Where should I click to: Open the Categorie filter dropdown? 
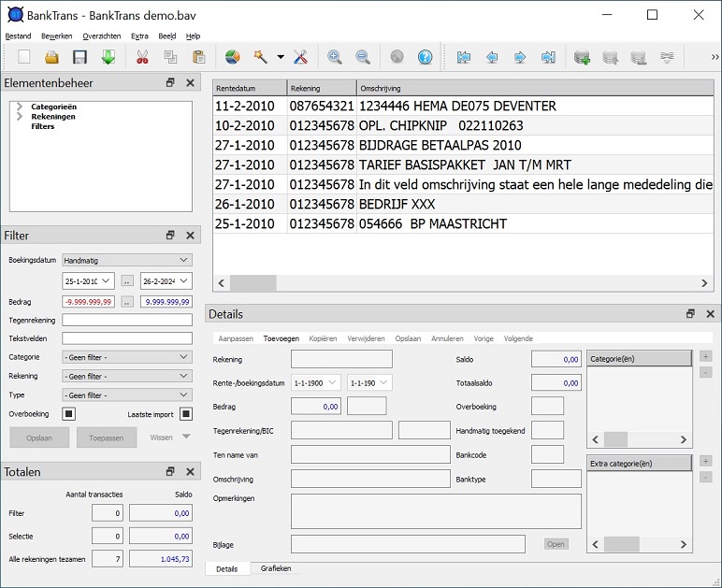(x=126, y=357)
